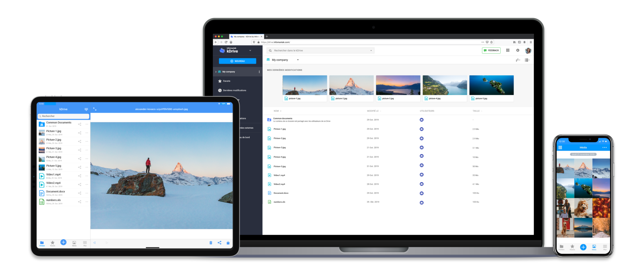
Task: Open the apps grid launcher on the laptop
Action: pyautogui.click(x=508, y=50)
